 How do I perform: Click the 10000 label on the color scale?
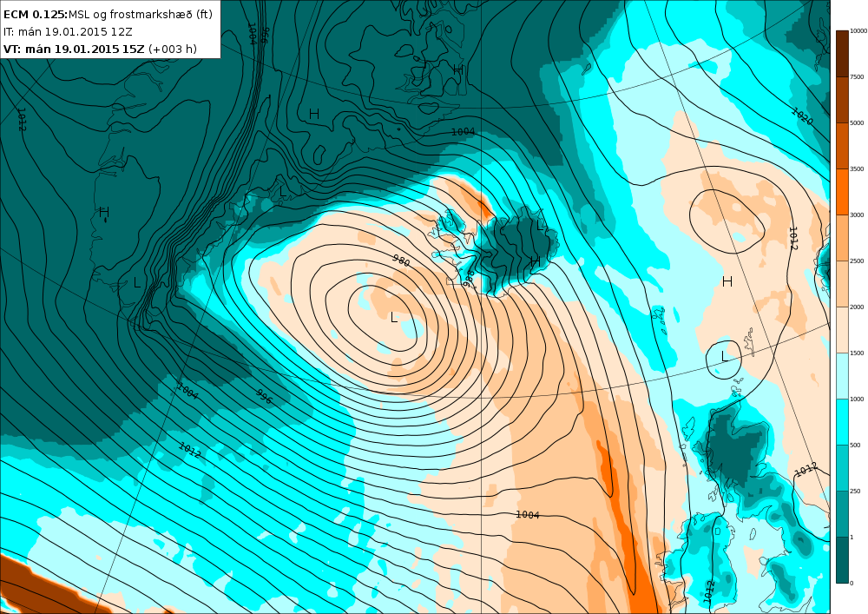click(x=858, y=31)
